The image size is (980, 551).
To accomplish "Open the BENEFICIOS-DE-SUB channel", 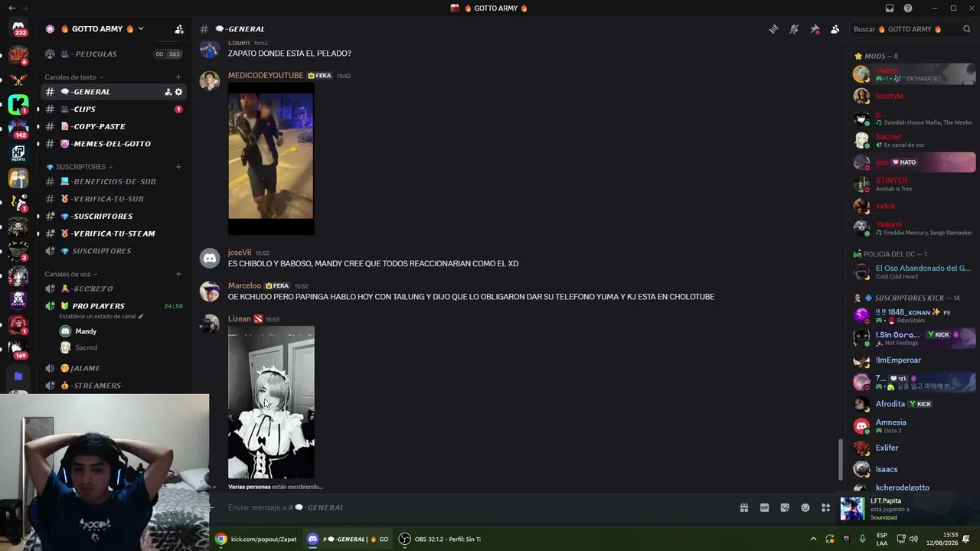I will pyautogui.click(x=113, y=181).
